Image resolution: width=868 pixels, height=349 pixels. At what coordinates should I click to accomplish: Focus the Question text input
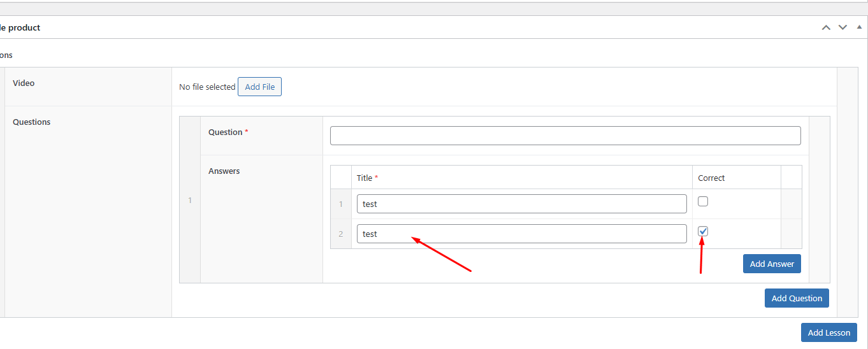click(x=565, y=136)
